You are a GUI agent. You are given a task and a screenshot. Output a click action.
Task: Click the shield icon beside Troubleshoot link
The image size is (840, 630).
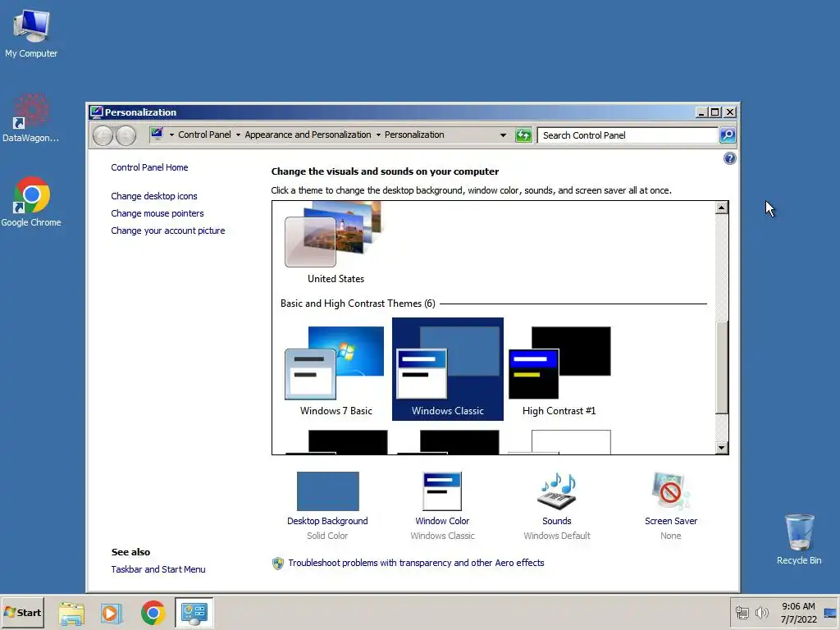pyautogui.click(x=277, y=563)
